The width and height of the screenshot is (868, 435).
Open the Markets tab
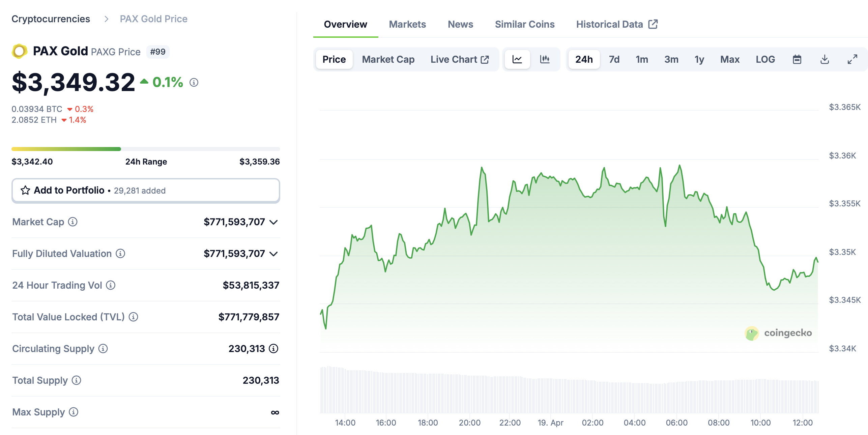coord(407,24)
